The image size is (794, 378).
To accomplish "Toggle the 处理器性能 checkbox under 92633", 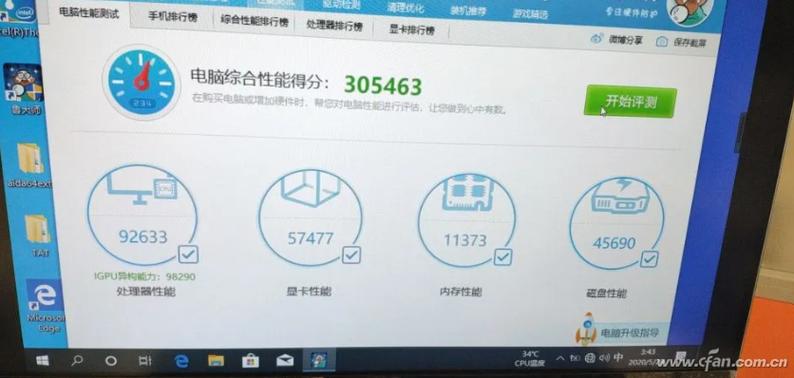I will 188,254.
